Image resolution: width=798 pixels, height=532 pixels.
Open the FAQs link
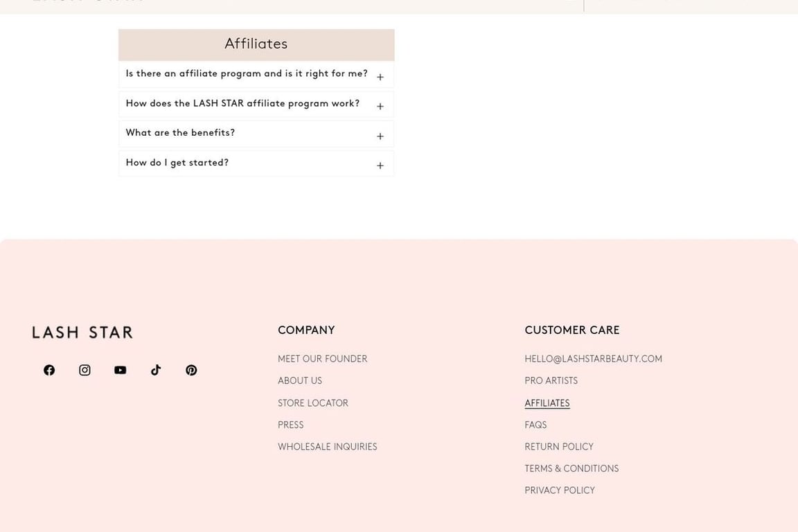535,425
